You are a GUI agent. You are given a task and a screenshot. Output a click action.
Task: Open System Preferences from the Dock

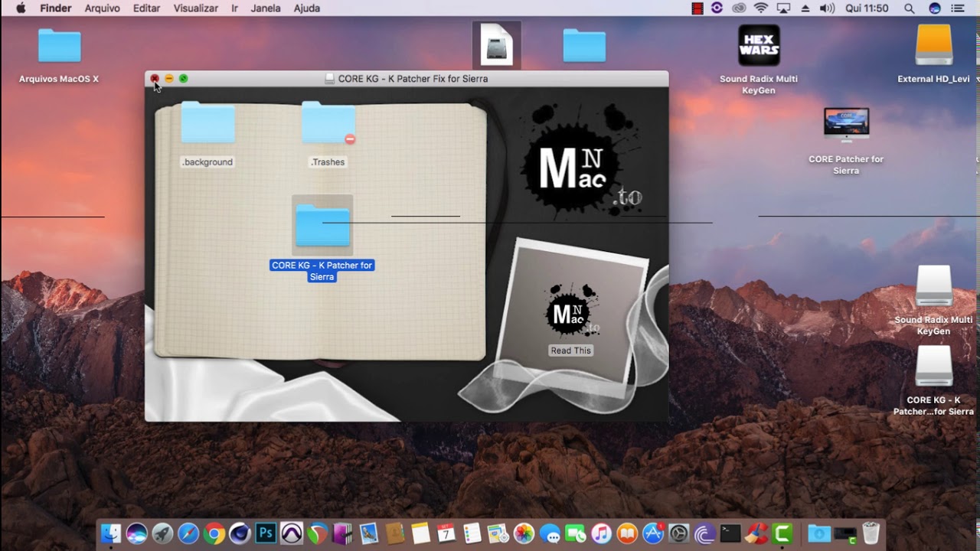[678, 533]
